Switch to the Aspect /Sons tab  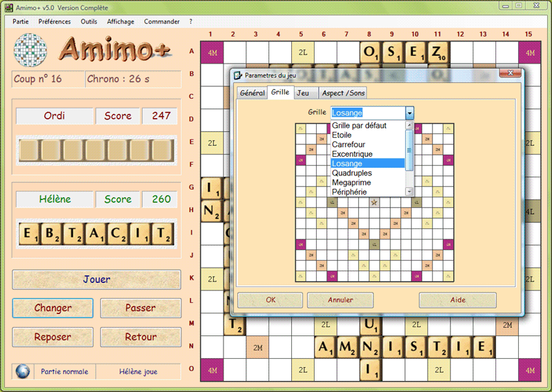[343, 93]
